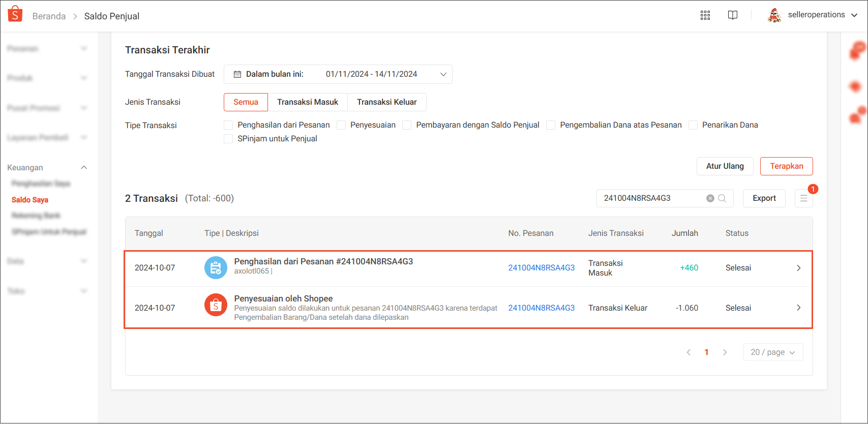868x424 pixels.
Task: Switch to Transaksi Masuk tab
Action: tap(307, 102)
